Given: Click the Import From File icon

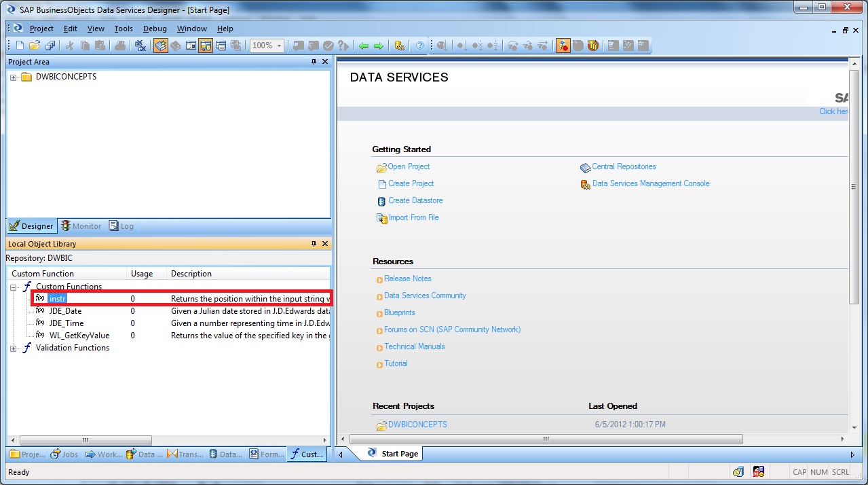Looking at the screenshot, I should pyautogui.click(x=381, y=218).
